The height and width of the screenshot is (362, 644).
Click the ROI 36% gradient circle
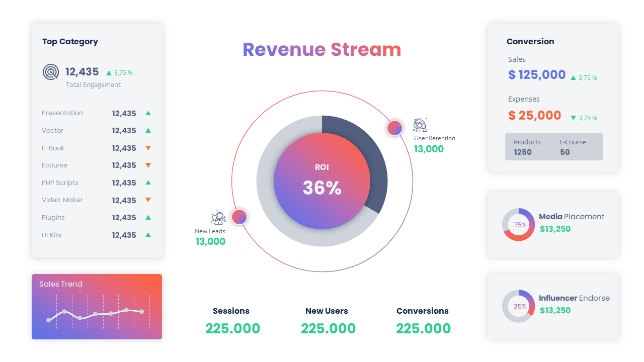pos(322,181)
